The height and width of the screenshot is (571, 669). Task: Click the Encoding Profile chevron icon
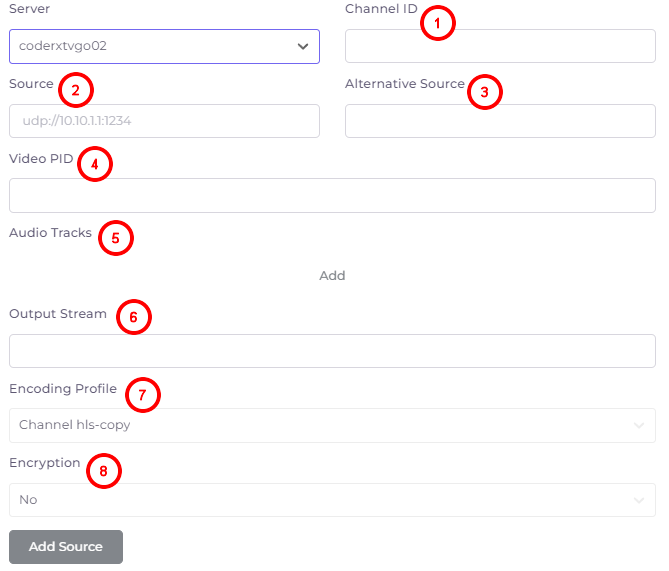(x=639, y=425)
